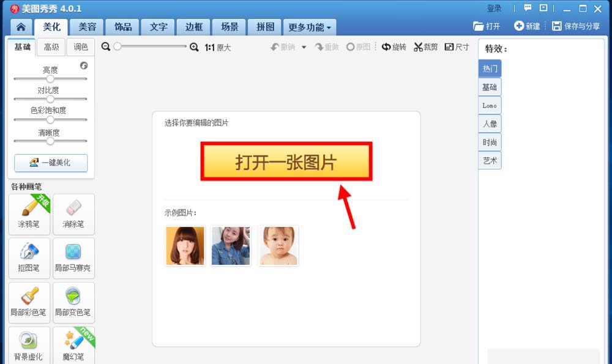Open the 背景虚化 background blur tool
Image resolution: width=612 pixels, height=364 pixels.
[x=29, y=345]
